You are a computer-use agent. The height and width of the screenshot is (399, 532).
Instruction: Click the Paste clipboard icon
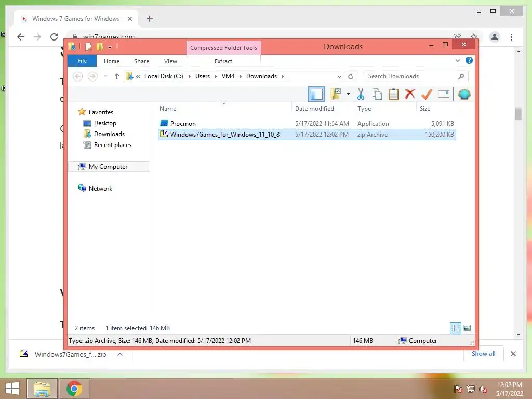[x=394, y=95]
